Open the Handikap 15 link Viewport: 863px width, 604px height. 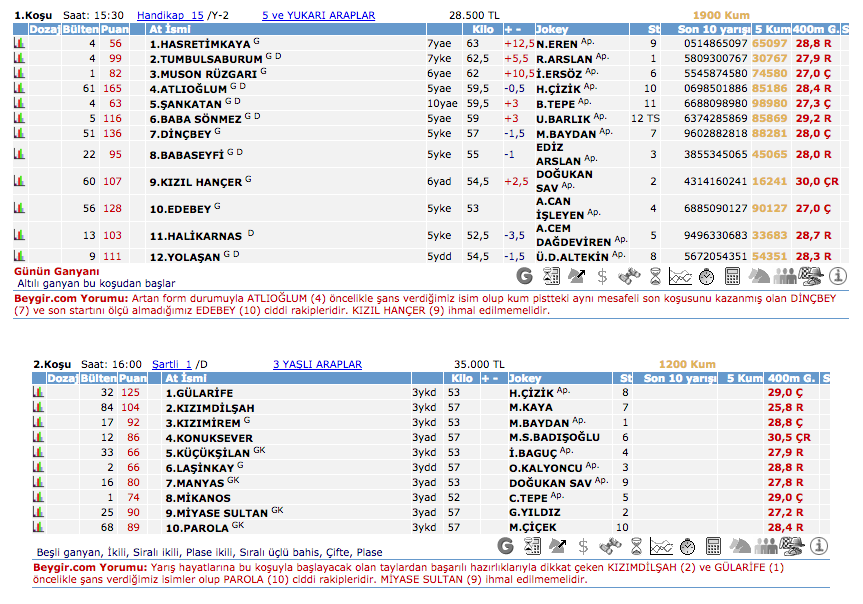point(169,16)
